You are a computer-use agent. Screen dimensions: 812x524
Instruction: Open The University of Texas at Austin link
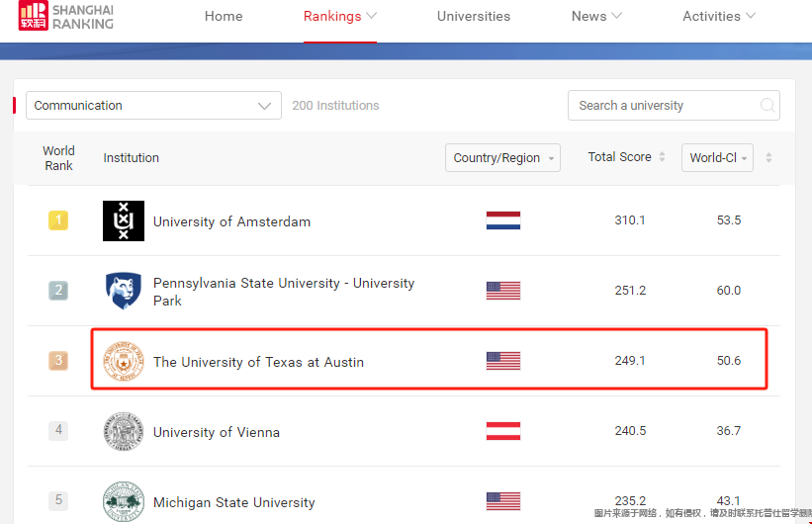click(x=258, y=362)
